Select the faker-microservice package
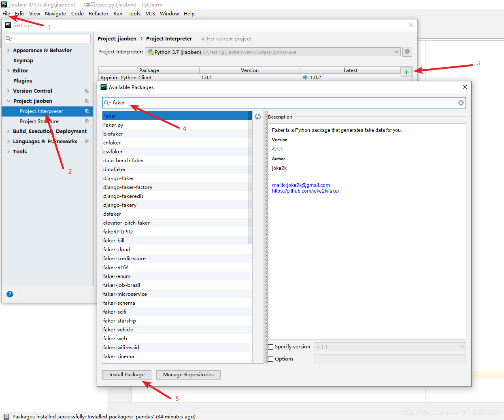Image resolution: width=504 pixels, height=420 pixels. click(177, 294)
